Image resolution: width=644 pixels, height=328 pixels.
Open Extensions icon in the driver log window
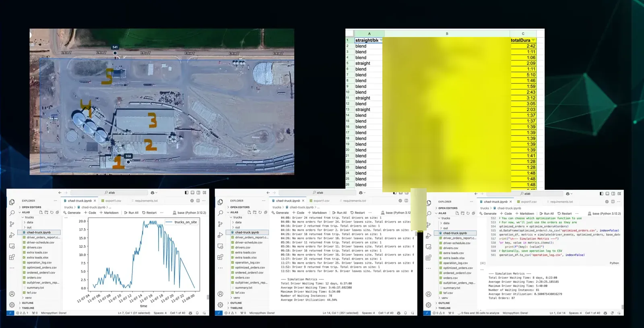220,257
